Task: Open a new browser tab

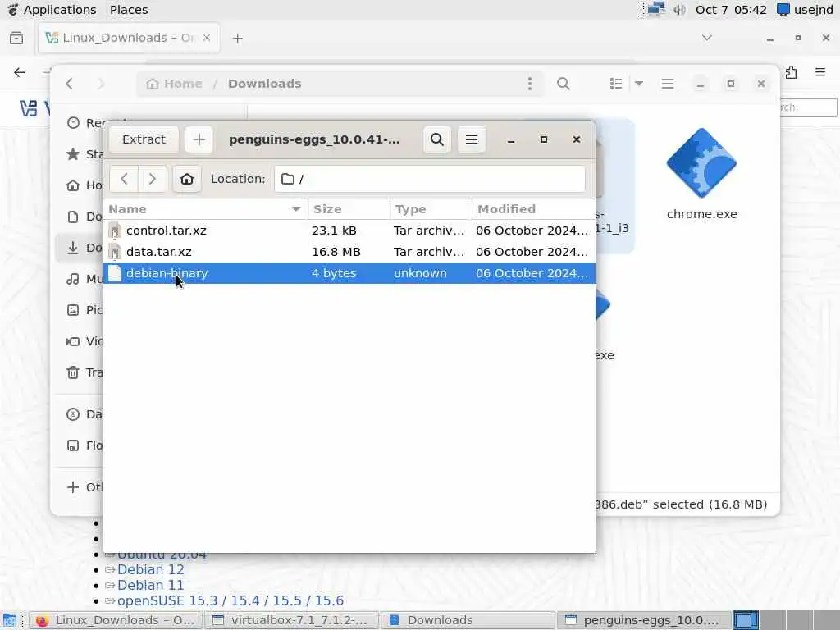Action: coord(237,38)
